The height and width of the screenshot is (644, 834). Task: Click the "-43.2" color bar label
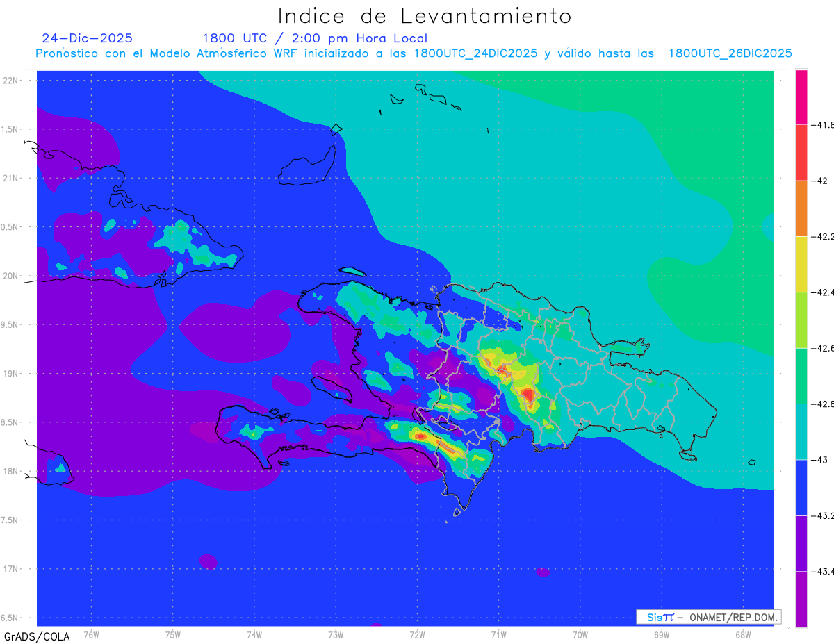coord(822,515)
